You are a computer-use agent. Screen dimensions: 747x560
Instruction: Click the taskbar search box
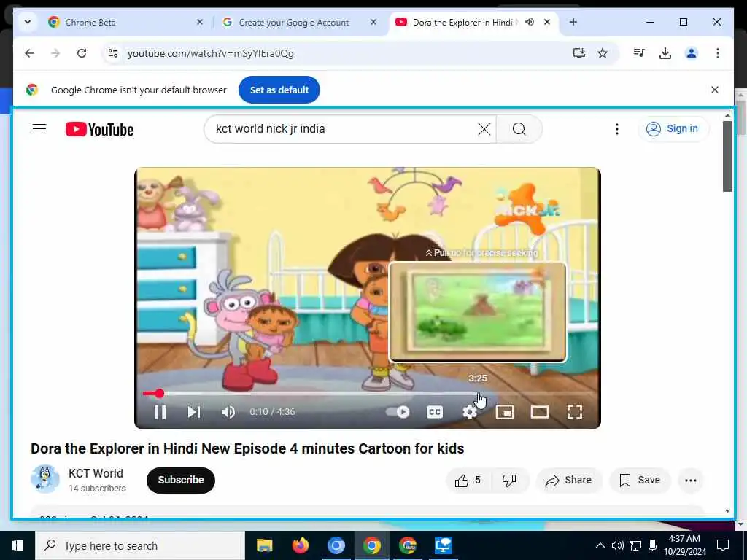pos(140,545)
